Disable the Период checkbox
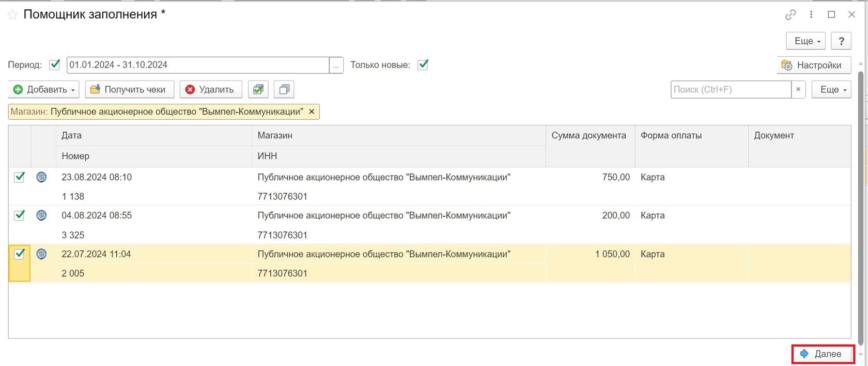Image resolution: width=868 pixels, height=366 pixels. [54, 65]
